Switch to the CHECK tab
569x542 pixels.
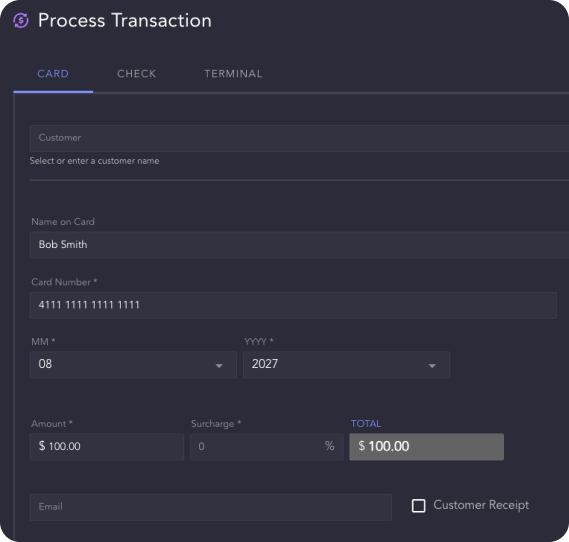(136, 74)
